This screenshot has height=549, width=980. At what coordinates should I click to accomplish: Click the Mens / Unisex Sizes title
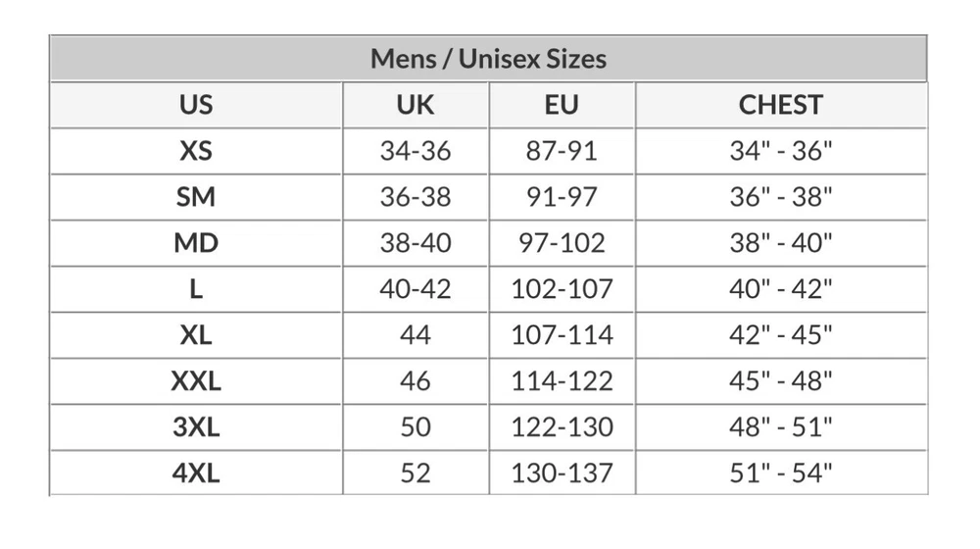488,59
